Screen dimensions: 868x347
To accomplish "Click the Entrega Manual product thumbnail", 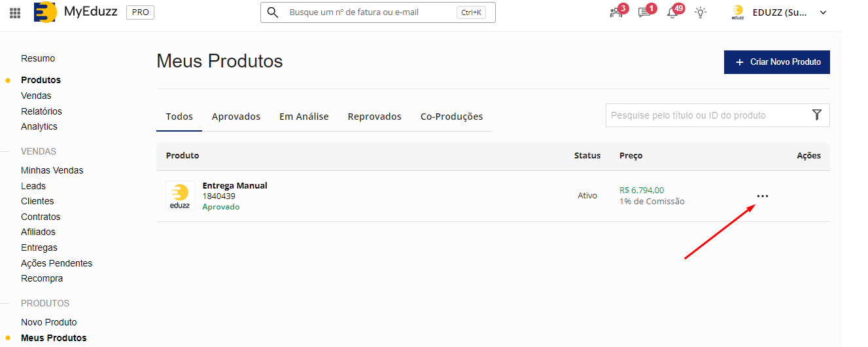I will pos(180,196).
